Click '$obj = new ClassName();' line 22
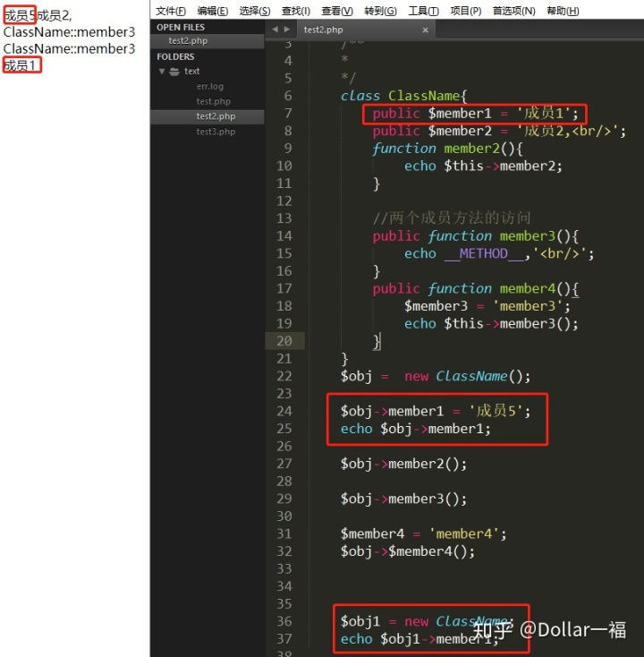 pyautogui.click(x=436, y=376)
